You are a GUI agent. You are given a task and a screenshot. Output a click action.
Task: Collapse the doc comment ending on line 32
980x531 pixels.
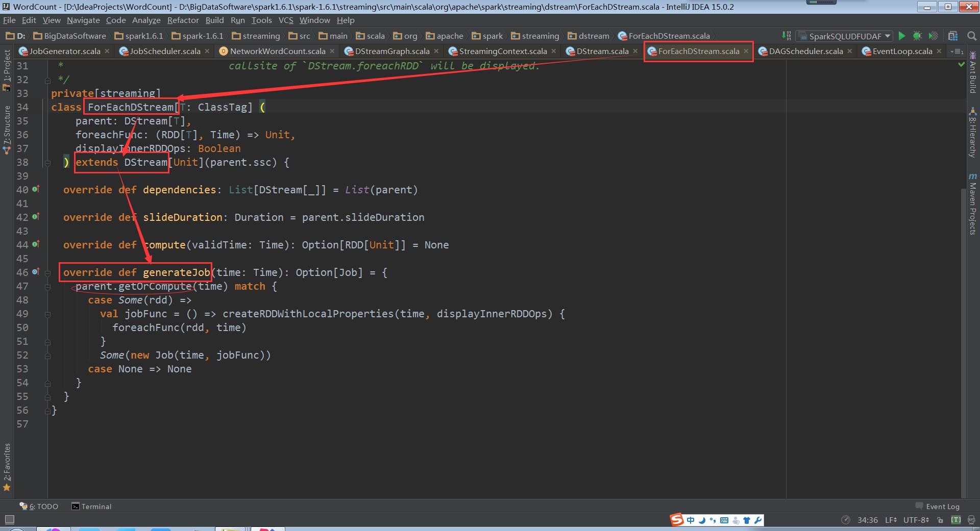[47, 80]
